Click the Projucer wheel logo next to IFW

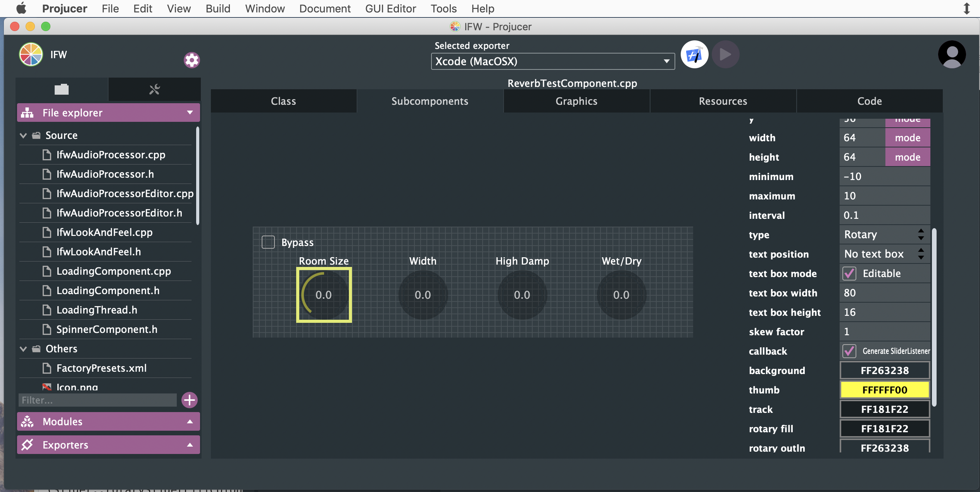30,54
